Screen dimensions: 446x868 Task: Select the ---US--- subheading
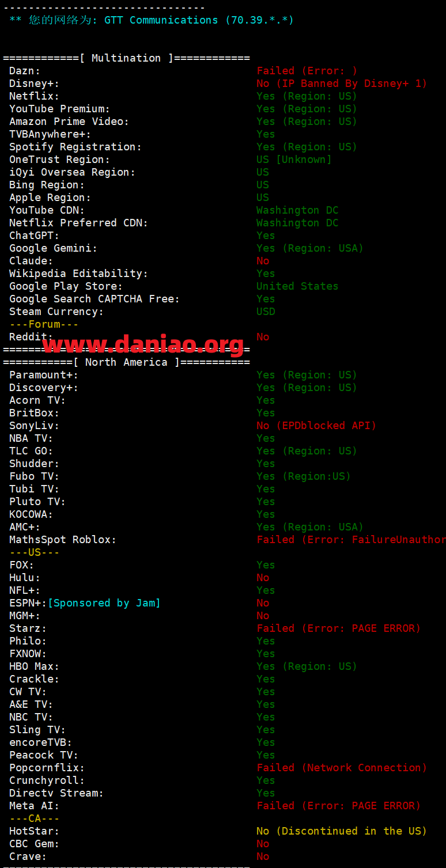pyautogui.click(x=34, y=552)
